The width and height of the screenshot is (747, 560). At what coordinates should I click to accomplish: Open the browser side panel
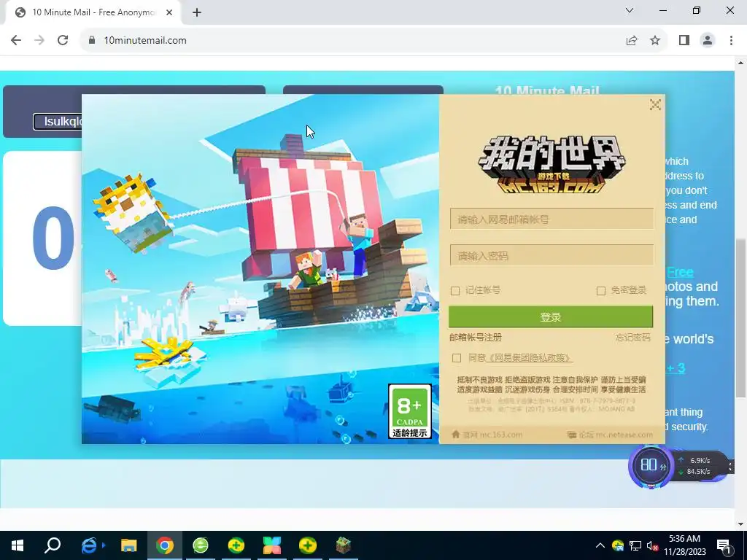(x=684, y=41)
